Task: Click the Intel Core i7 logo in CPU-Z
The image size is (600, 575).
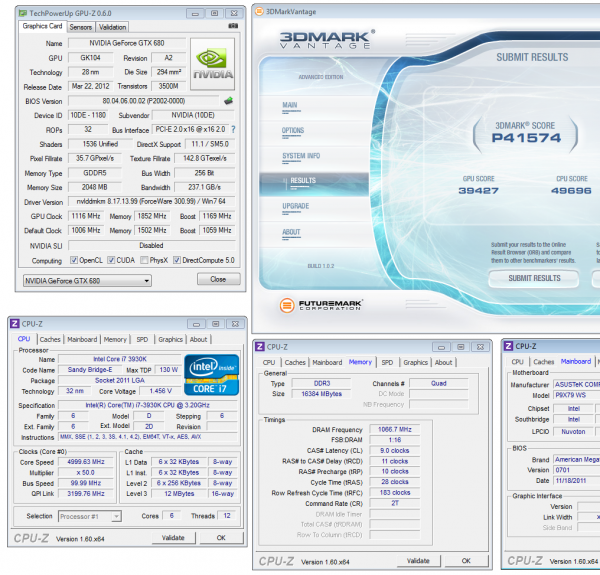Action: pyautogui.click(x=212, y=375)
